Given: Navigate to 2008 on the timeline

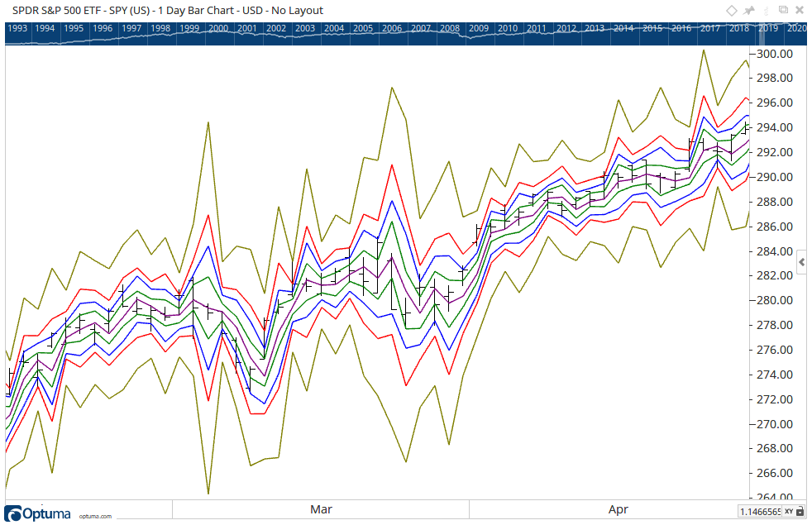Looking at the screenshot, I should point(450,28).
